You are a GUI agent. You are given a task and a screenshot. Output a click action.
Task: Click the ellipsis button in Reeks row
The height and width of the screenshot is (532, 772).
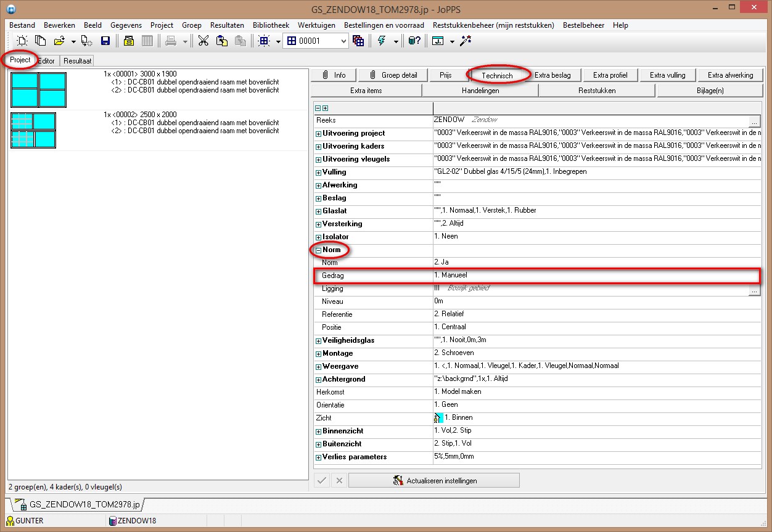tap(755, 121)
